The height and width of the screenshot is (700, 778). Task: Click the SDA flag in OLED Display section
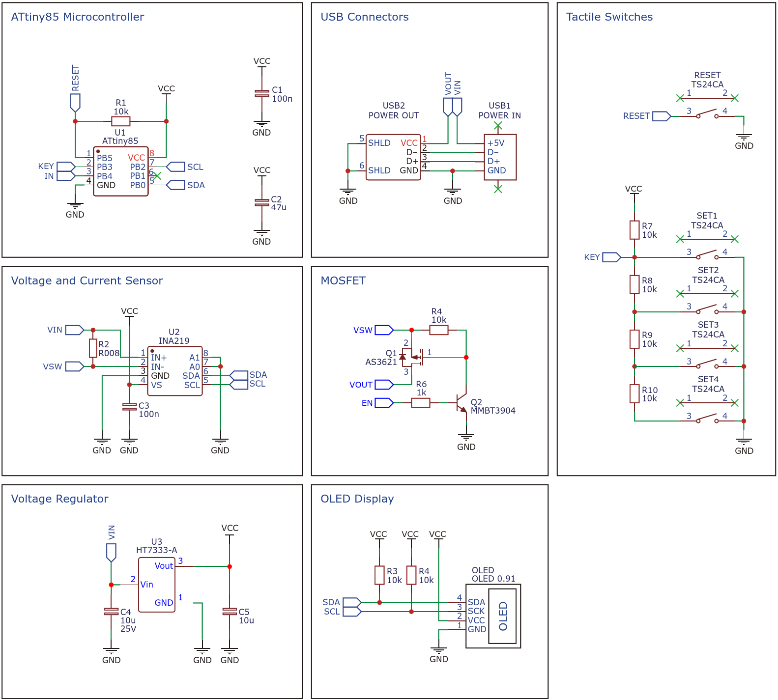tap(352, 602)
